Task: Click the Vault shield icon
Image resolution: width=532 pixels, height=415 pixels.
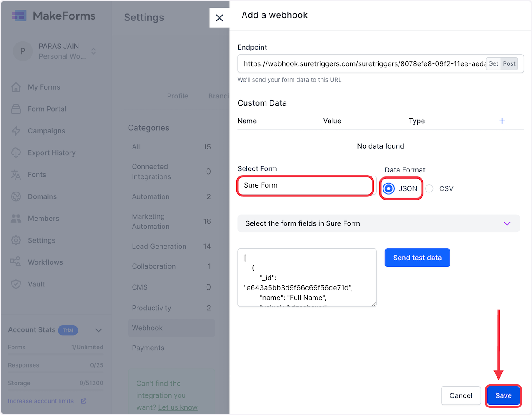Action: (16, 284)
